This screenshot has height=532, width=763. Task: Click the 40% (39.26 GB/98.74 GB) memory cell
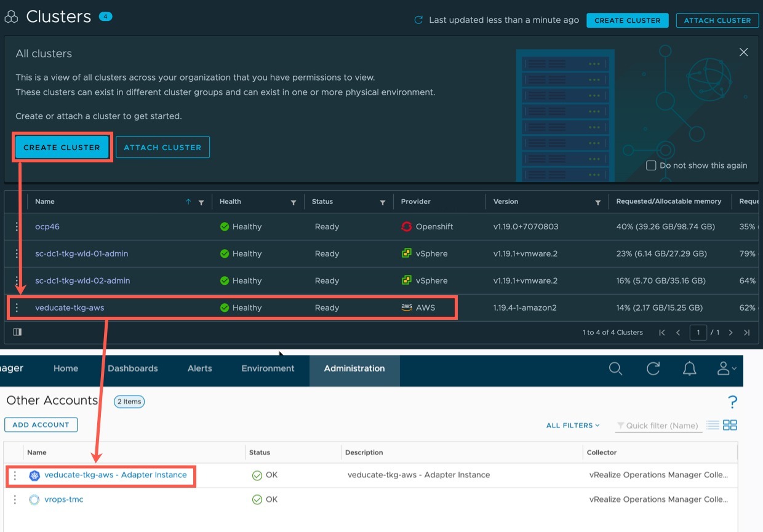665,227
